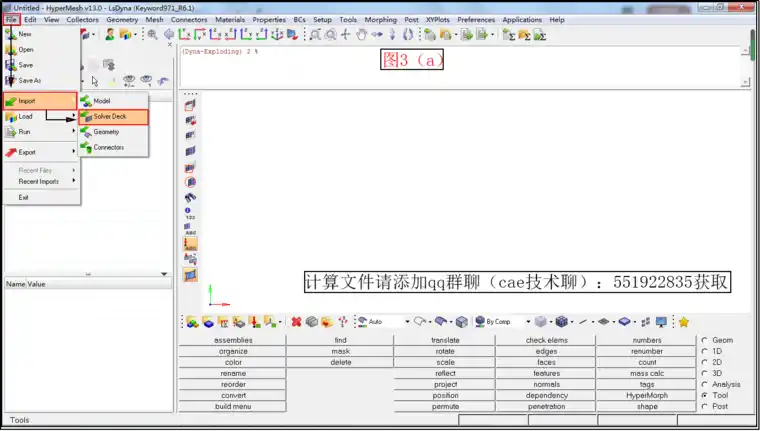Click the red X delete icon
The image size is (760, 431).
tap(296, 322)
